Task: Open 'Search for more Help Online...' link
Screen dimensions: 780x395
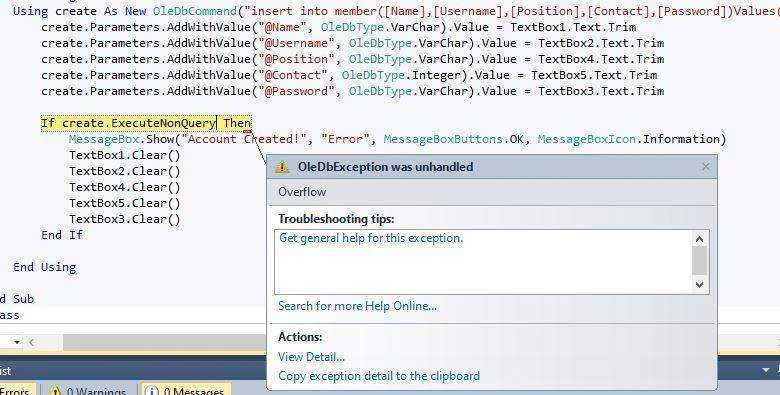Action: pyautogui.click(x=358, y=306)
